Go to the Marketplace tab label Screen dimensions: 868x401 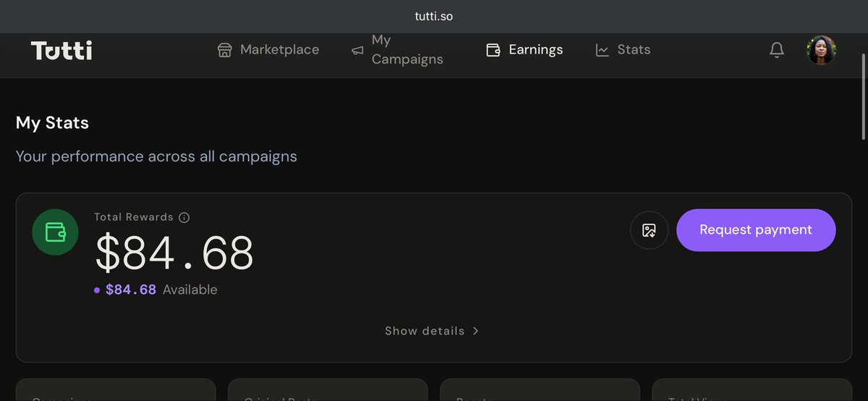(x=280, y=50)
